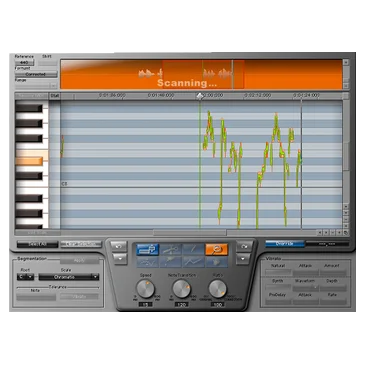
Task: Click the Tolerance Note slider
Action: (x=36, y=297)
